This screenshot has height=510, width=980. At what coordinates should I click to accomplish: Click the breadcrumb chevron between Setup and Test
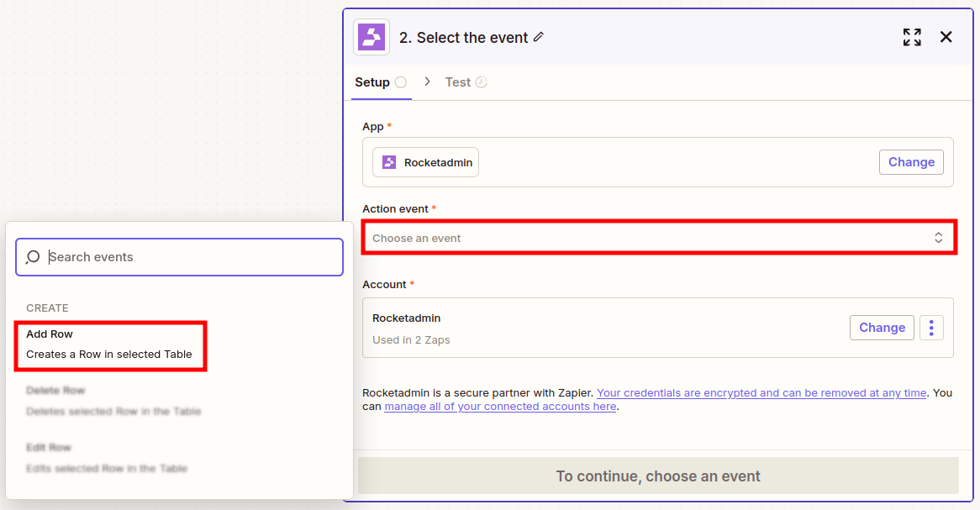point(427,81)
